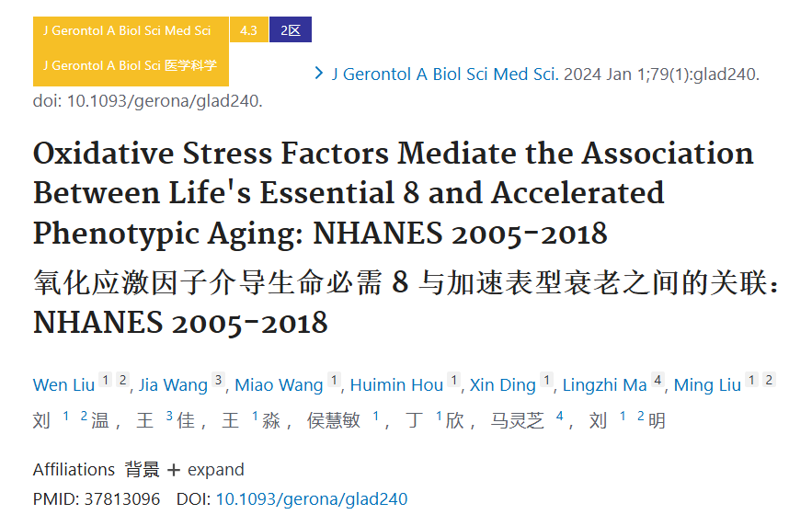The image size is (812, 526).
Task: Open author Miao Wang's link
Action: (279, 384)
